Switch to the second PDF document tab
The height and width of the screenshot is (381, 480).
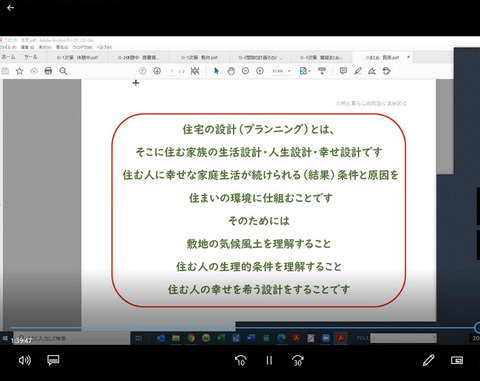(x=138, y=57)
